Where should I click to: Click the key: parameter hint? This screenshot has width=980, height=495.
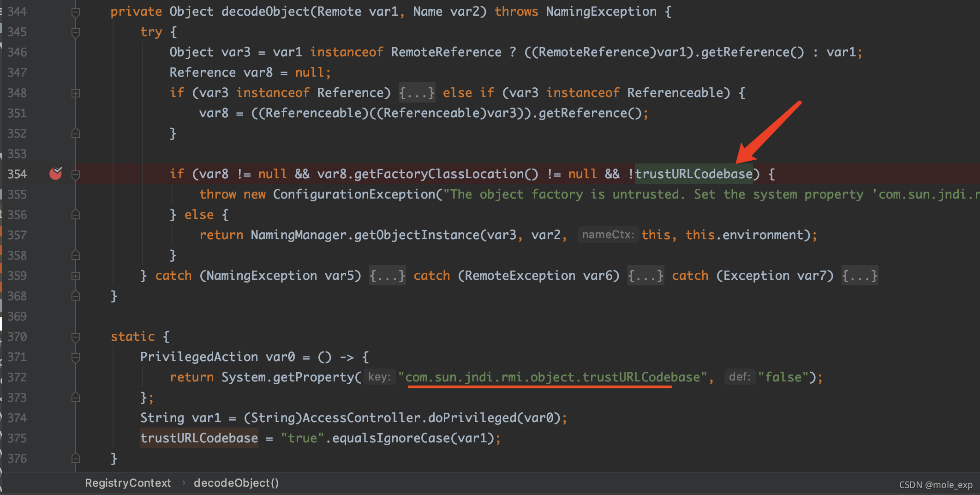coord(379,377)
